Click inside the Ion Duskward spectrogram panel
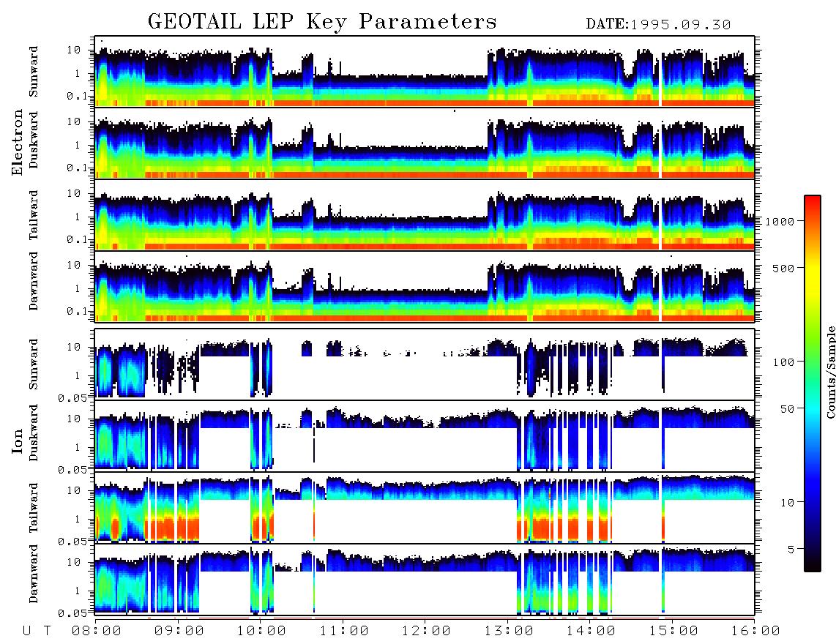 pos(425,436)
